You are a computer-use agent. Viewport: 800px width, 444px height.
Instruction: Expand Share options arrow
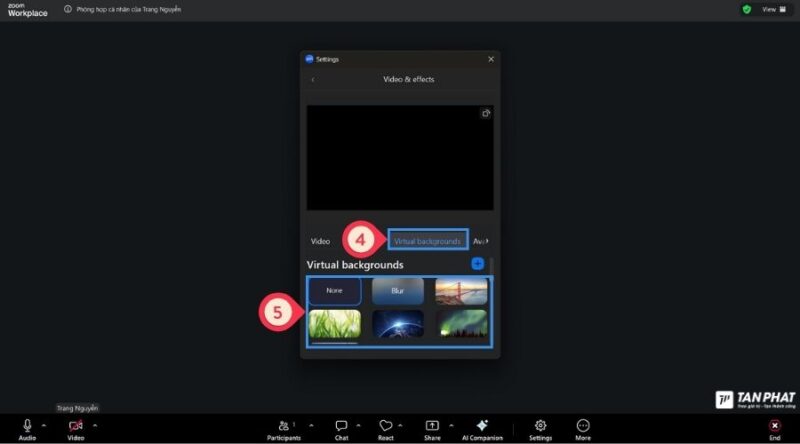click(451, 425)
